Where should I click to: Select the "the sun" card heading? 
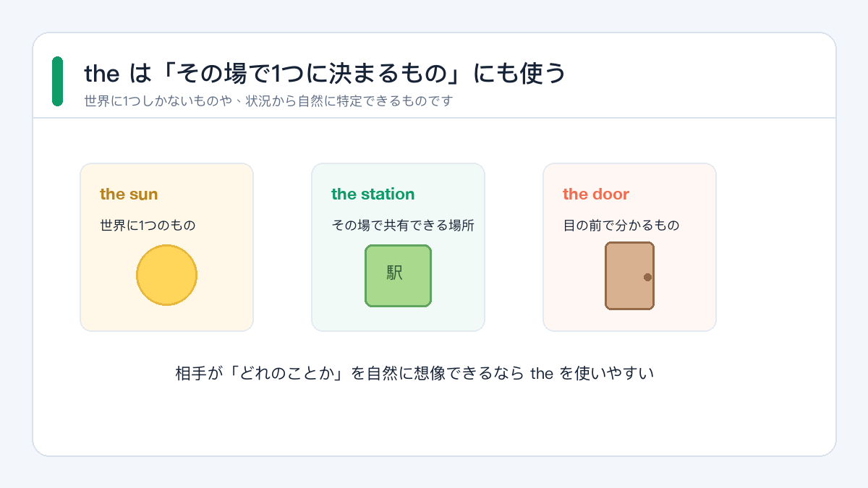(x=129, y=194)
